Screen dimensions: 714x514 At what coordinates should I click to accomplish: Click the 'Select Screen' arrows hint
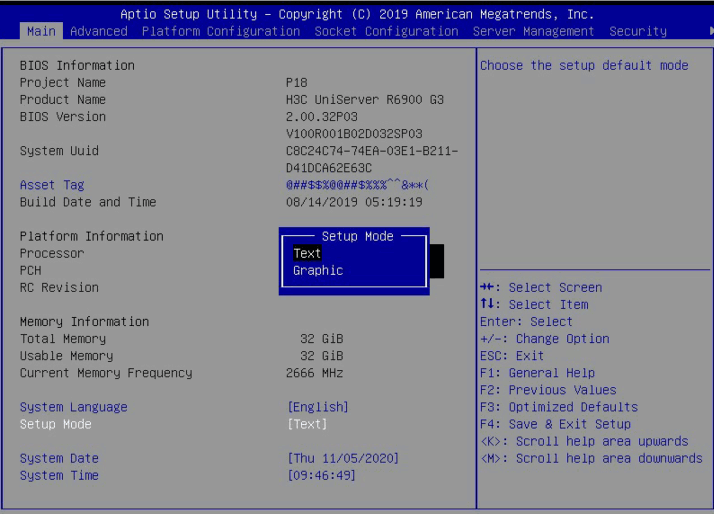coord(541,288)
